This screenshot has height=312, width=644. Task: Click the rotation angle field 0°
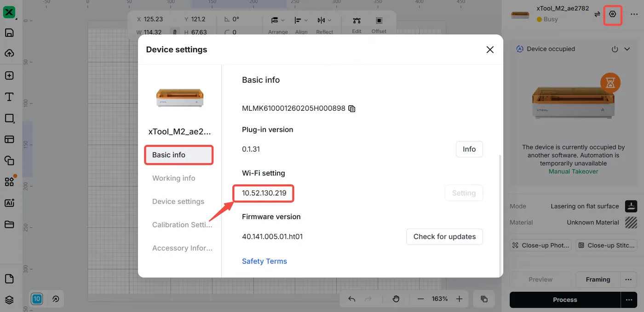pos(236,19)
